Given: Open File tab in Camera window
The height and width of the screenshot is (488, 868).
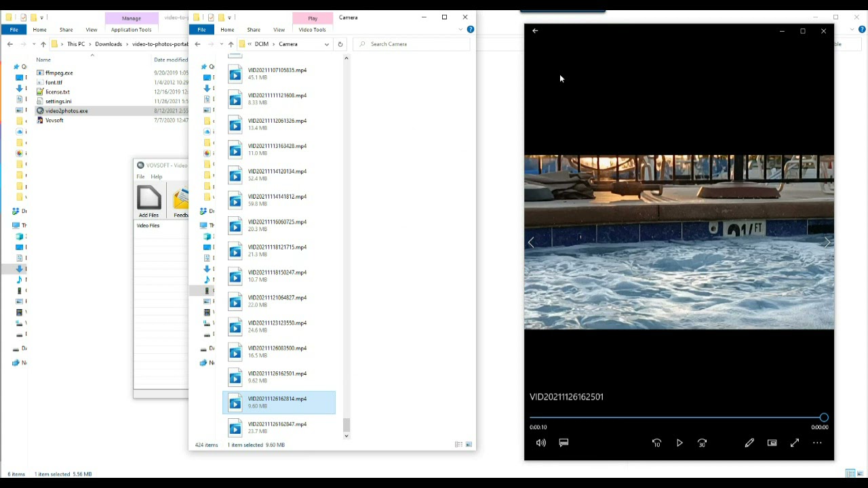Looking at the screenshot, I should (201, 30).
